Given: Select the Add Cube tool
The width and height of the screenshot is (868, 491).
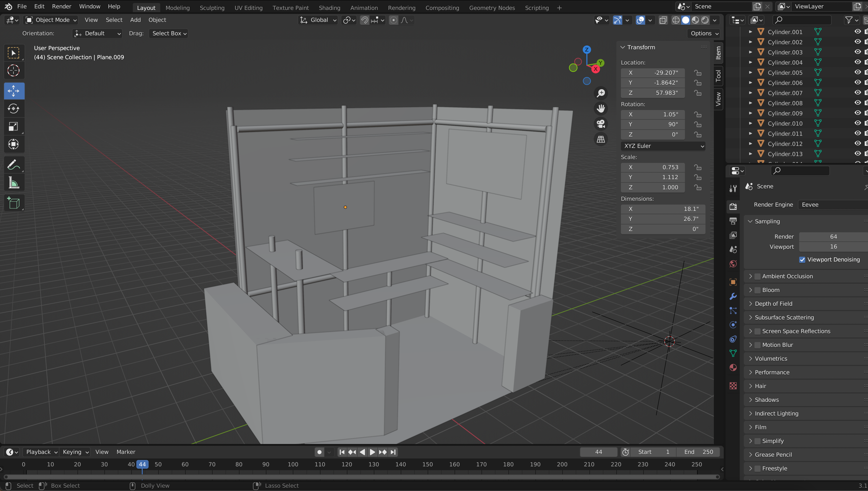Looking at the screenshot, I should (13, 203).
